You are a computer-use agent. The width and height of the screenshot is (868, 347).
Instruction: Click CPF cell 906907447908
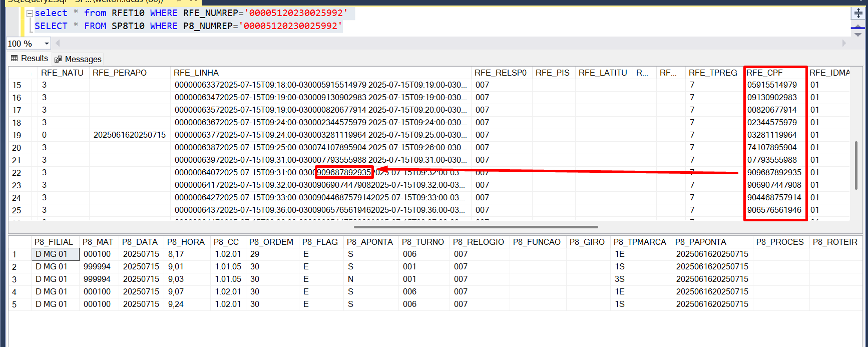tap(775, 185)
